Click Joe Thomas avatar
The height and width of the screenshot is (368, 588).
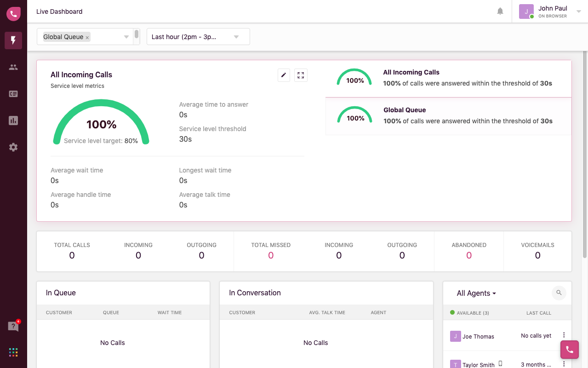point(455,336)
